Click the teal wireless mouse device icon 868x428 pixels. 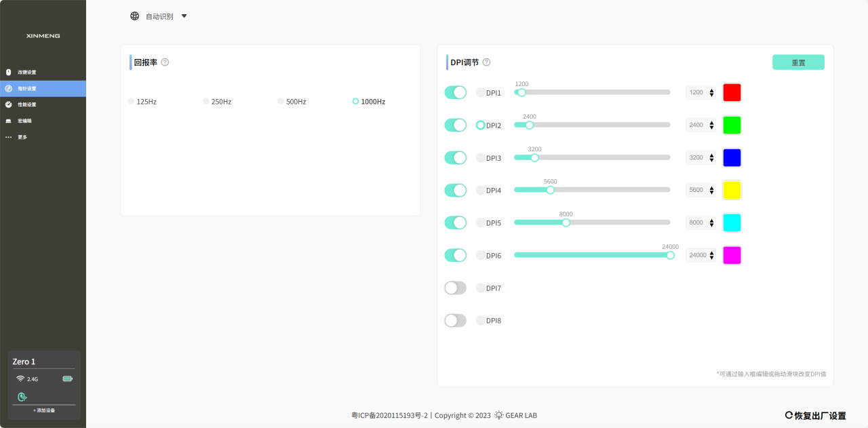[22, 396]
